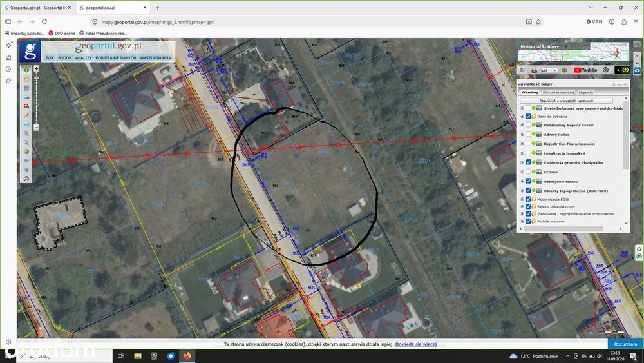Choose the ruler measure tool
Screen dimensions: 644x363
(x=26, y=124)
